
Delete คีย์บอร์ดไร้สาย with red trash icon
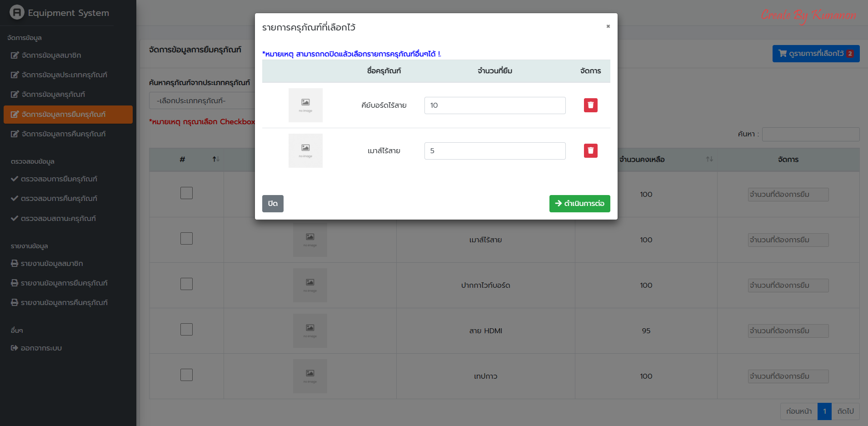(590, 105)
